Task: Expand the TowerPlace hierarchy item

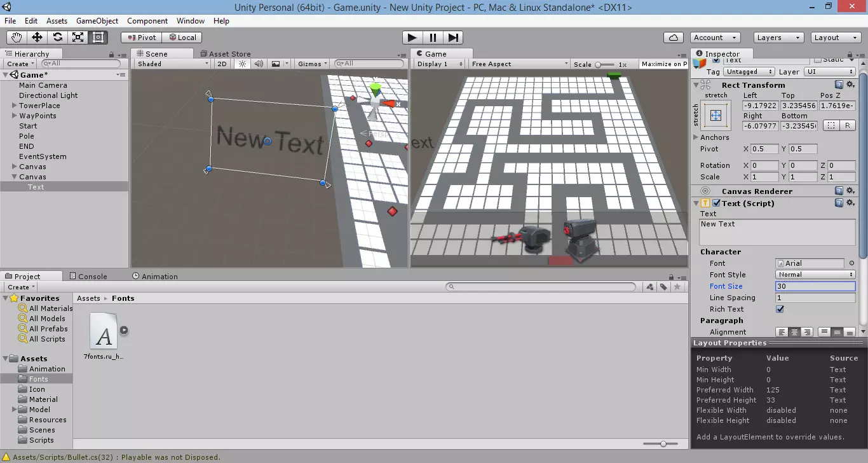Action: coord(15,106)
